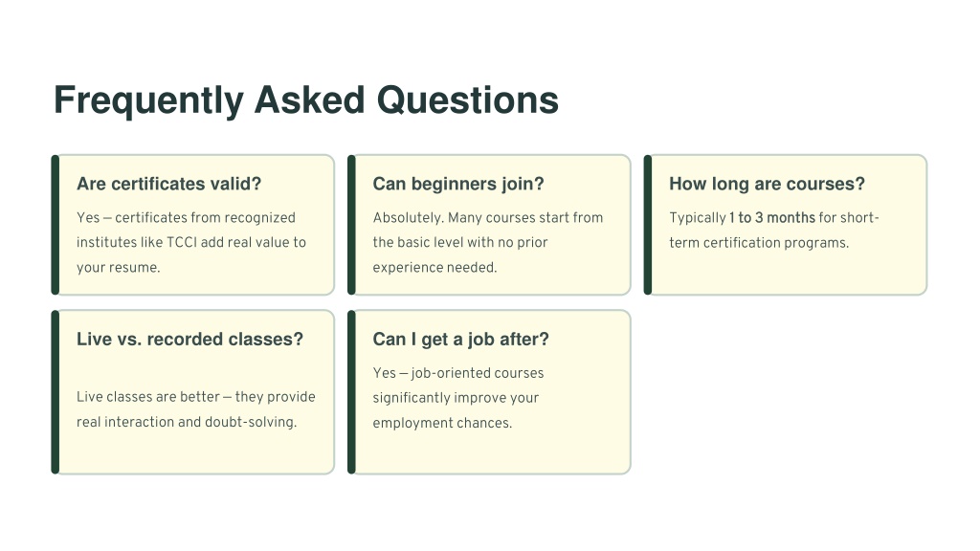Click 'short-term certification programs' answer text
The height and width of the screenshot is (551, 980).
click(773, 230)
